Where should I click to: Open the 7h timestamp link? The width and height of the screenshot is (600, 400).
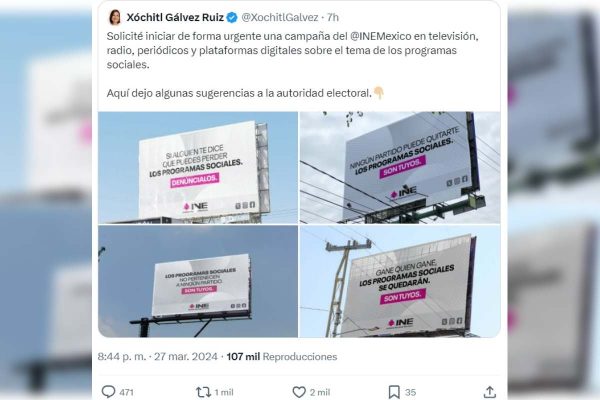333,17
